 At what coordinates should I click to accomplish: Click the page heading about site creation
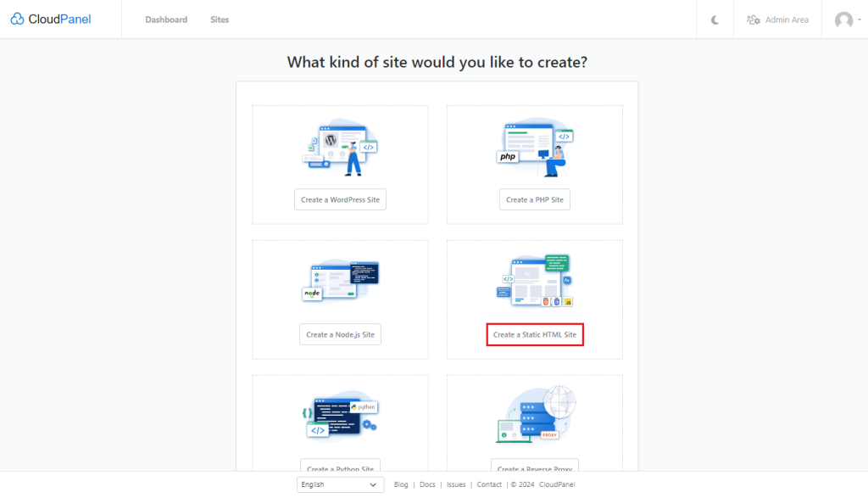click(437, 62)
